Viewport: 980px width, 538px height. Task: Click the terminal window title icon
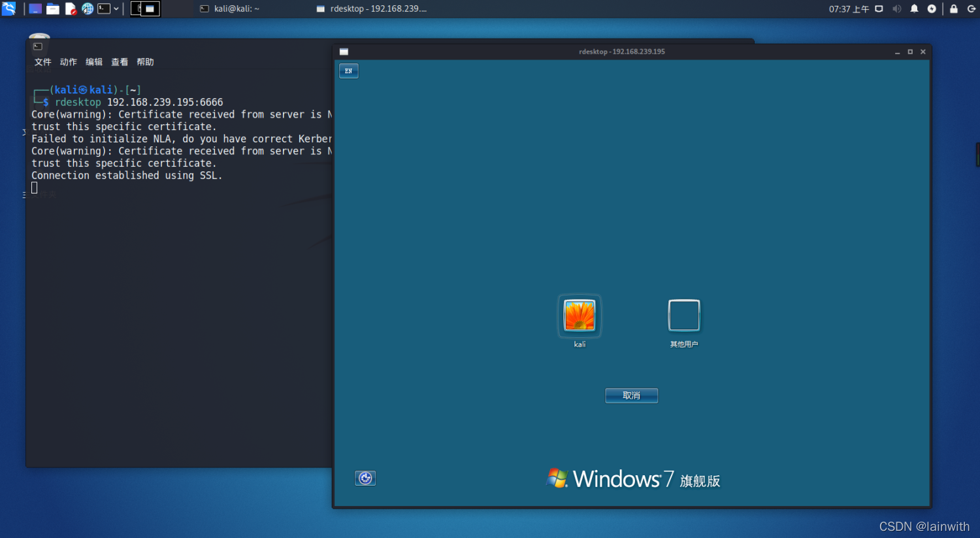(x=38, y=46)
